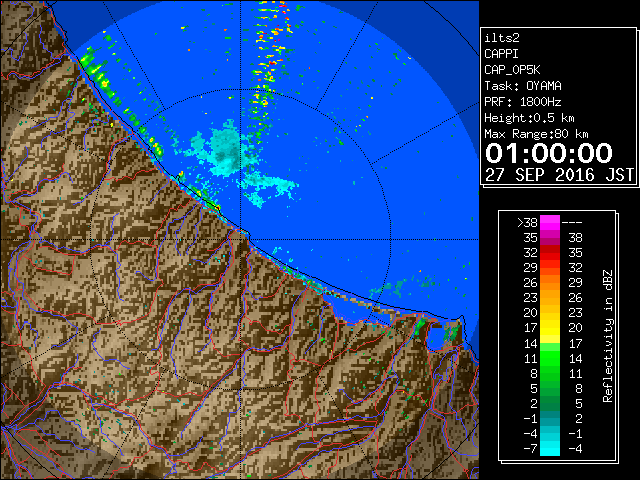Pick the yellow 17–20 dBZ swatch
The image size is (640, 480).
550,328
